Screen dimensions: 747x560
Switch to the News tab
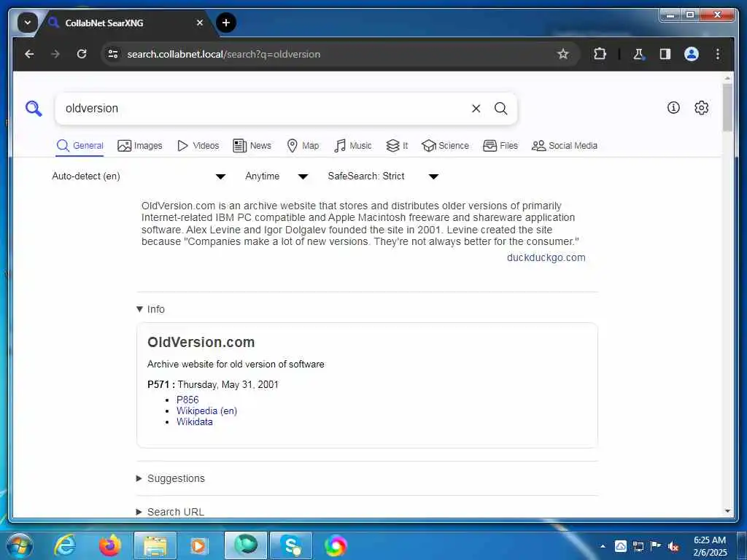point(252,146)
